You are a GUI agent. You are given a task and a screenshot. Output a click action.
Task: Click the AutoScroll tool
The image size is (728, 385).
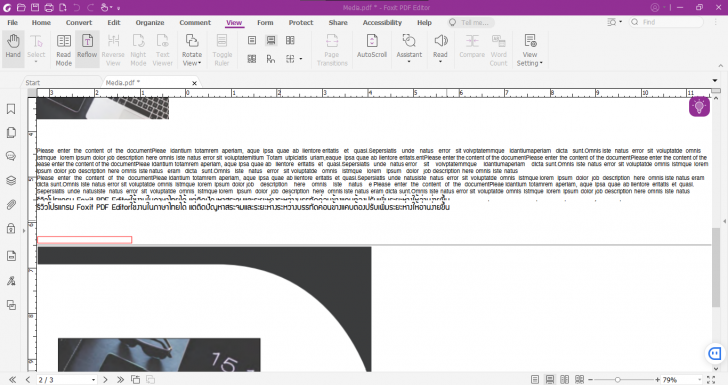pos(371,46)
